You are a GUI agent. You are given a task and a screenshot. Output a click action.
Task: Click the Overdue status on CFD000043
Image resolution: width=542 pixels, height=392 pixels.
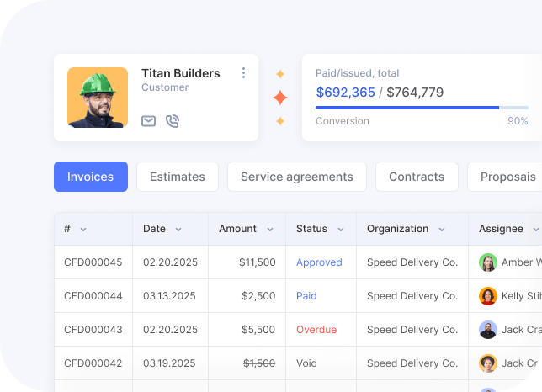[316, 330]
